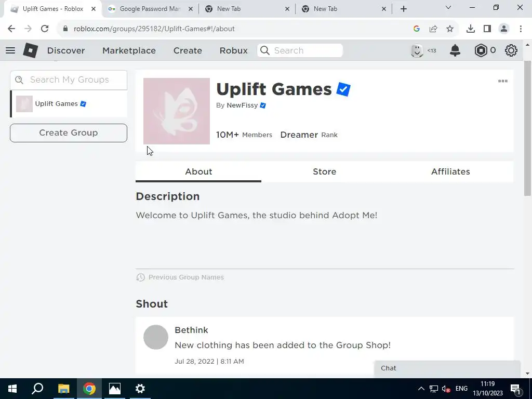Image resolution: width=532 pixels, height=399 pixels.
Task: Open the group three-dots options menu
Action: tap(502, 81)
